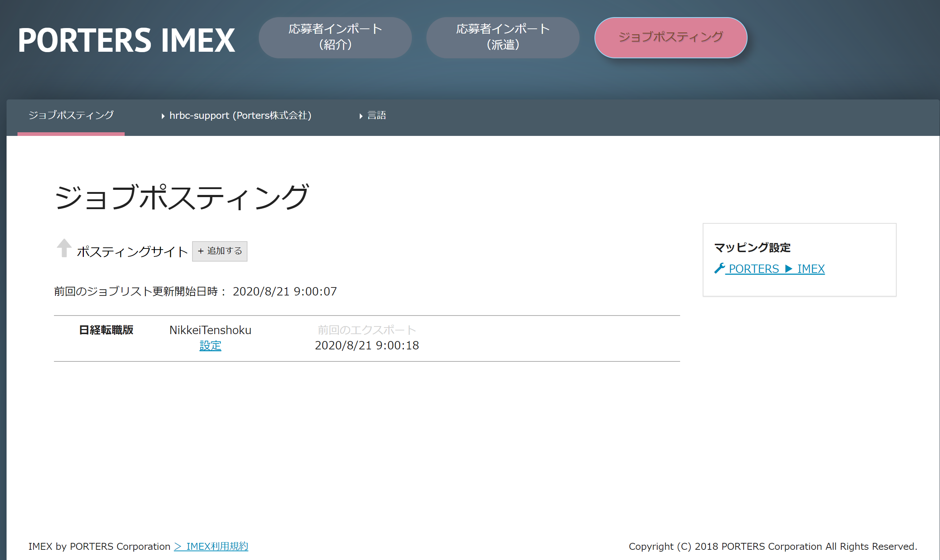Click the + 追加する button
This screenshot has height=560, width=940.
(x=220, y=251)
